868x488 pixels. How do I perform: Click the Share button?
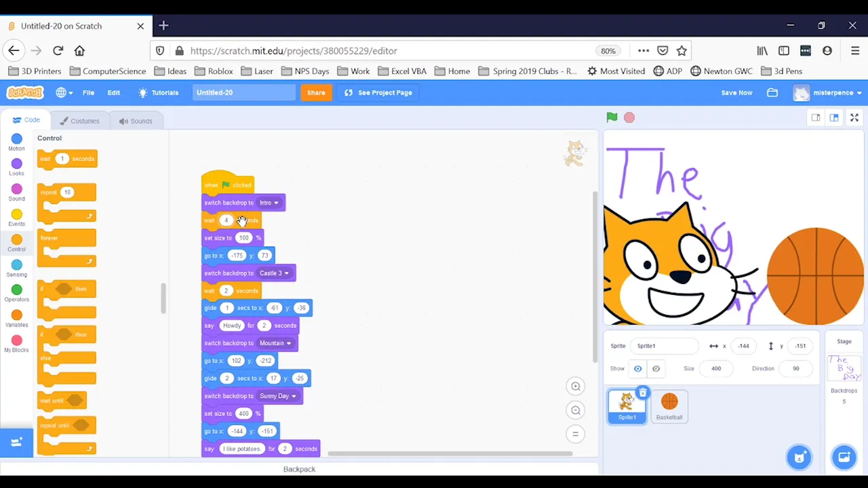coord(316,93)
